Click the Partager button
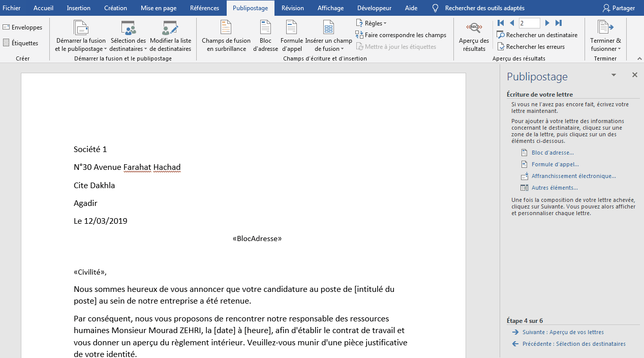This screenshot has height=358, width=644. click(x=619, y=8)
